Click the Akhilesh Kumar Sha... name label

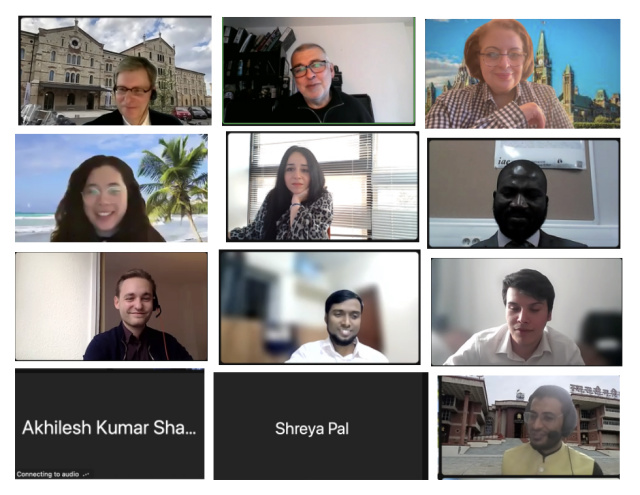pyautogui.click(x=109, y=428)
